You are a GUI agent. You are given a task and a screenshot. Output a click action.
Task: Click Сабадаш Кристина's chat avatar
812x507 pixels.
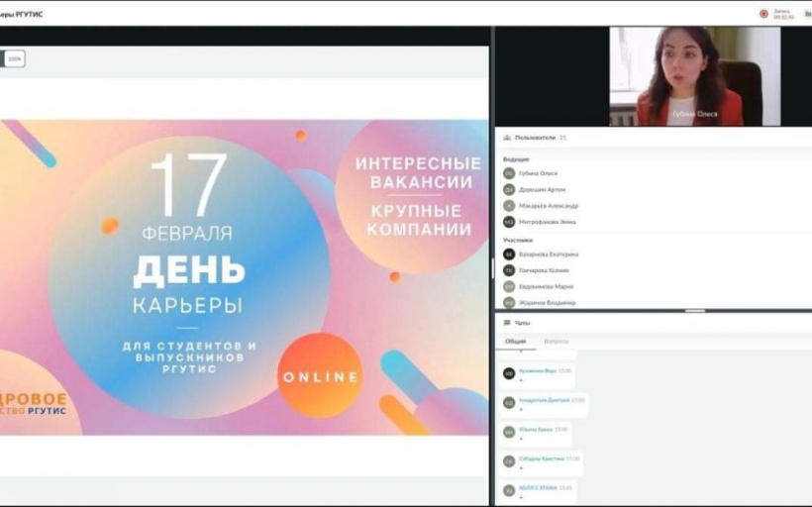tap(509, 460)
